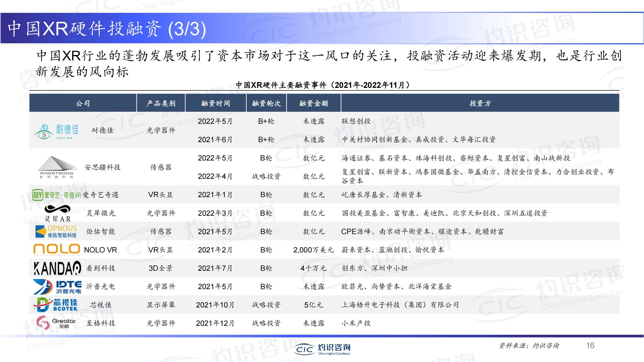The image size is (644, 362).
Task: Click the company name 耐德佳
Action: coord(102,130)
